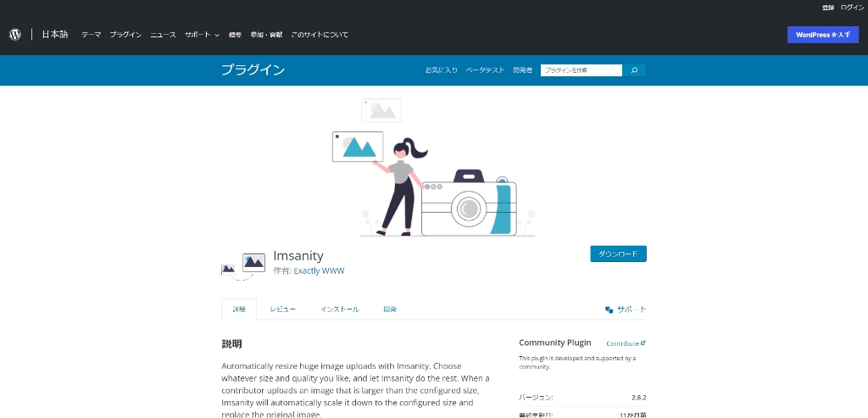The height and width of the screenshot is (418, 868).
Task: Go to the ニュース menu item
Action: [x=163, y=35]
